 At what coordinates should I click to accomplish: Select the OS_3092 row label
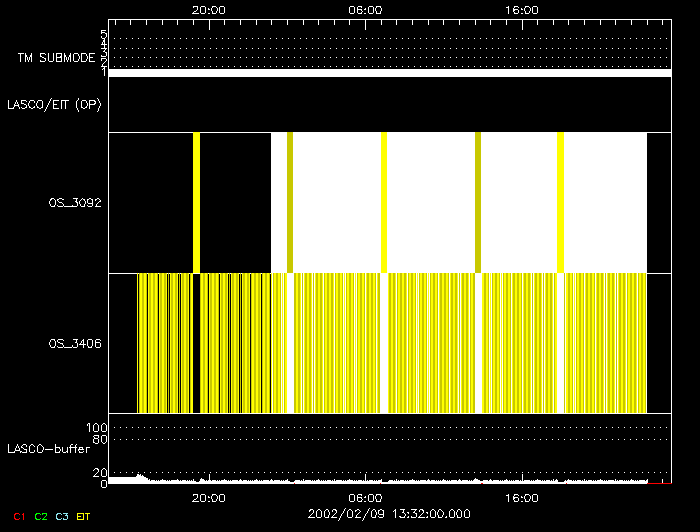(x=75, y=203)
